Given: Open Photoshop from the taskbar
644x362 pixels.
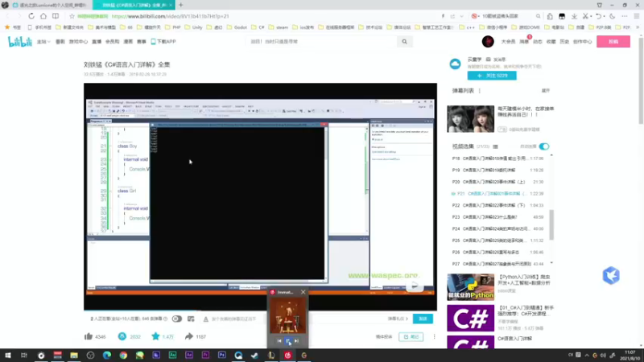Looking at the screenshot, I should click(222, 355).
